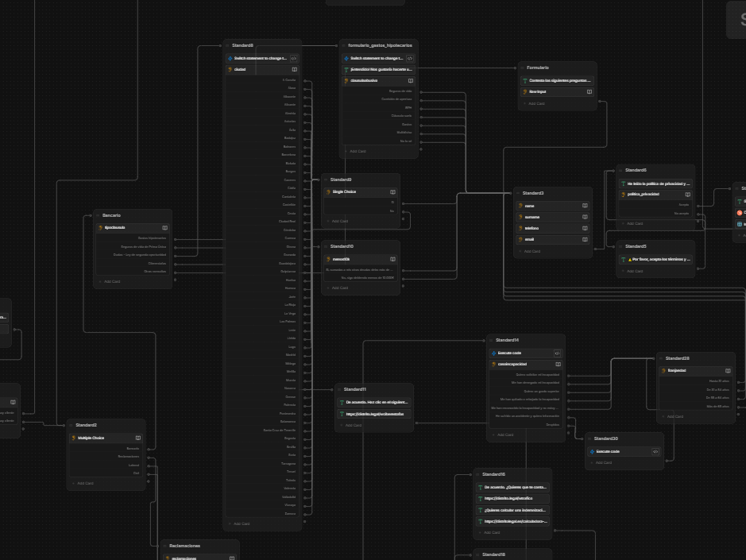Click the book icon beside the email field
Screen dimensions: 746x560
pos(585,239)
